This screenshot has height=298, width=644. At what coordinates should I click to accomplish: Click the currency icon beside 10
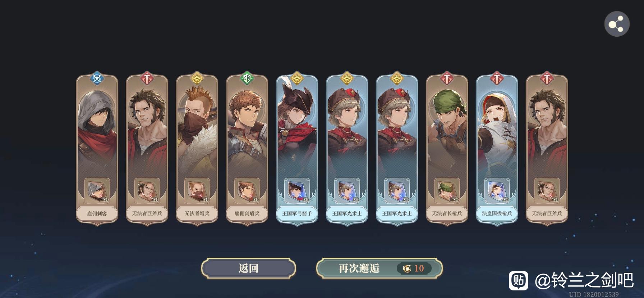pos(407,268)
